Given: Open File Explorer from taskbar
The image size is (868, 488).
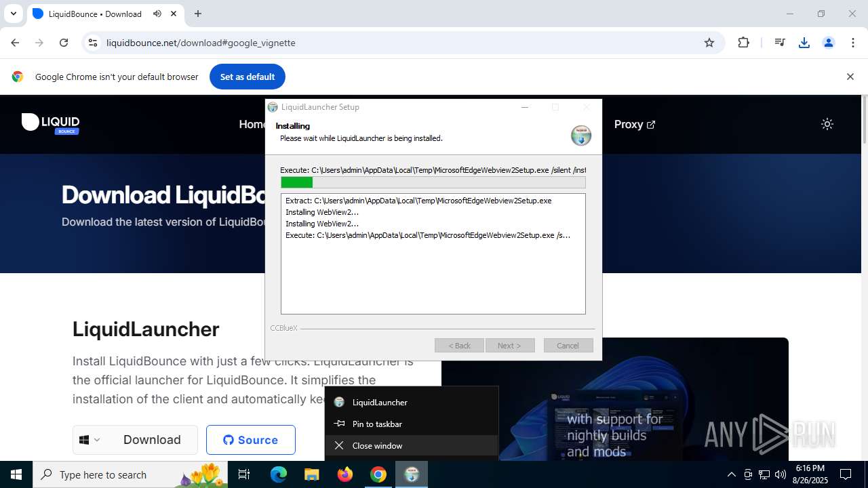Looking at the screenshot, I should 311,474.
